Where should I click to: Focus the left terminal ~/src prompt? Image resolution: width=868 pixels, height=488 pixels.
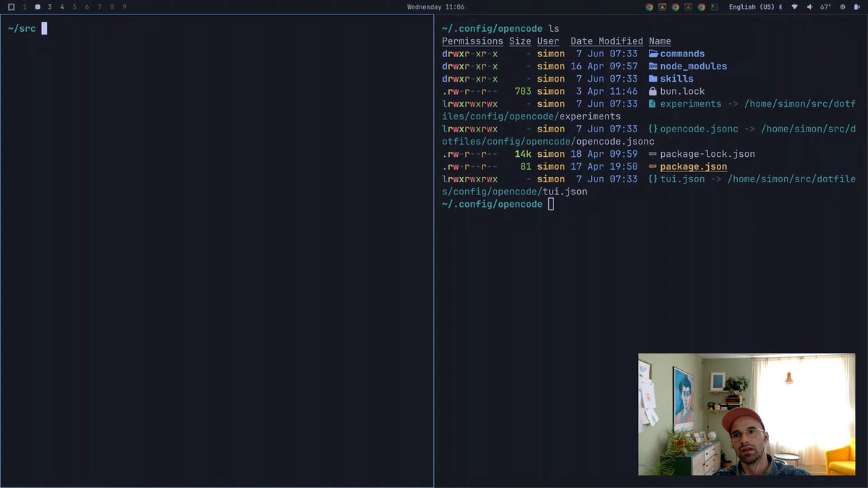27,28
